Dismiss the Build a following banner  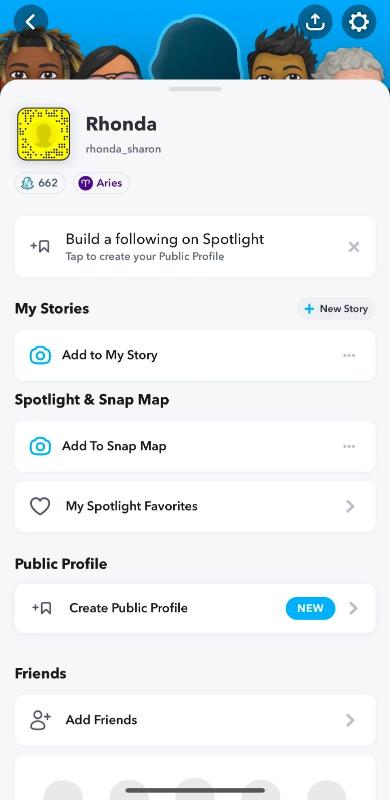click(x=354, y=247)
